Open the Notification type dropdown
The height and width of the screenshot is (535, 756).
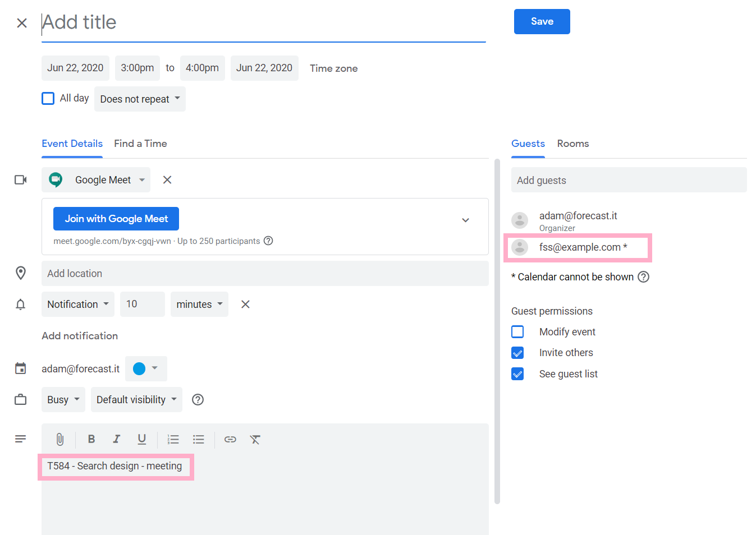click(x=78, y=304)
